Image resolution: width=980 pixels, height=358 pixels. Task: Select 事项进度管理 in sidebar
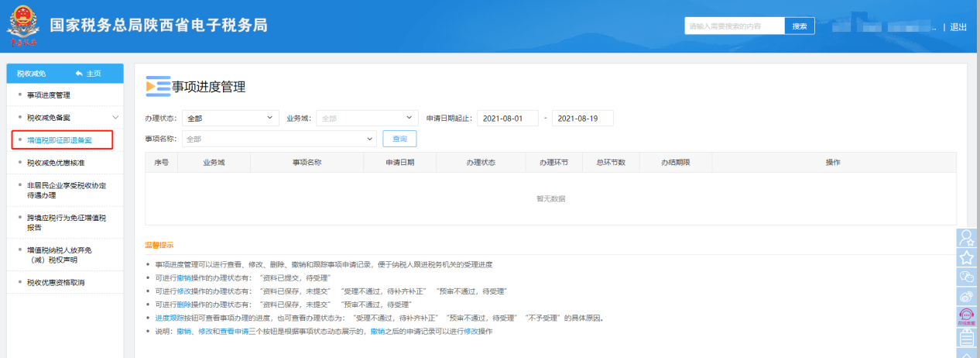[49, 95]
